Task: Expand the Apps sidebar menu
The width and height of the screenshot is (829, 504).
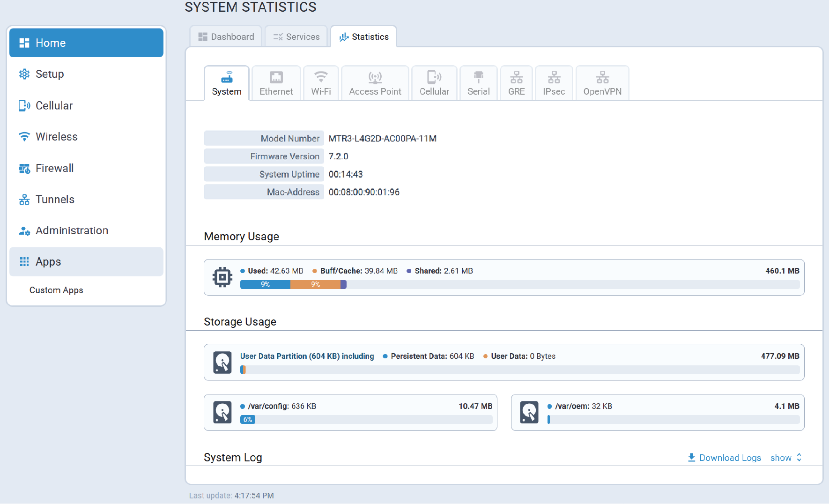Action: pyautogui.click(x=86, y=262)
